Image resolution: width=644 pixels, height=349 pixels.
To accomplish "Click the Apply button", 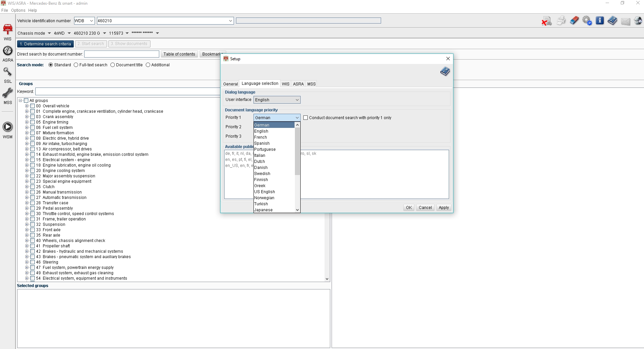I will [x=444, y=208].
